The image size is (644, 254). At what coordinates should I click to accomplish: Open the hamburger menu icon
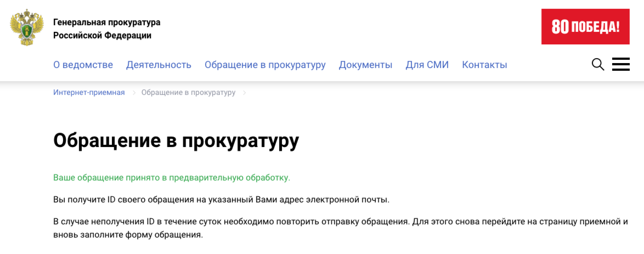(x=621, y=64)
